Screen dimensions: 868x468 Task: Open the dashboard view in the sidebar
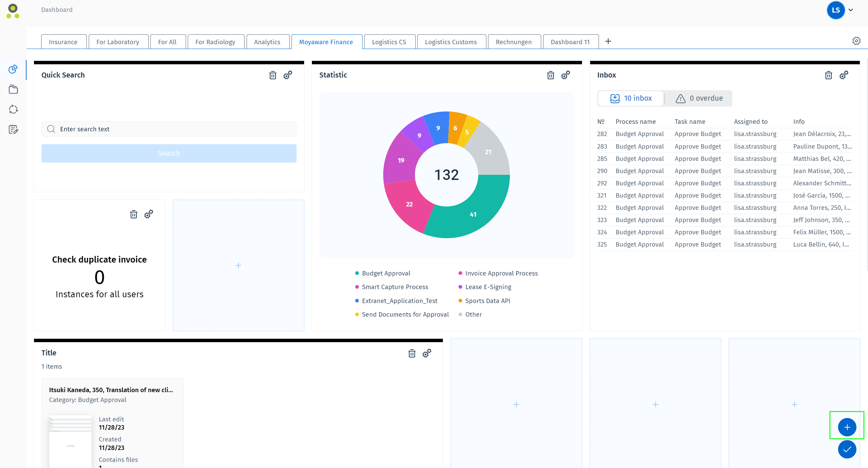pos(13,69)
